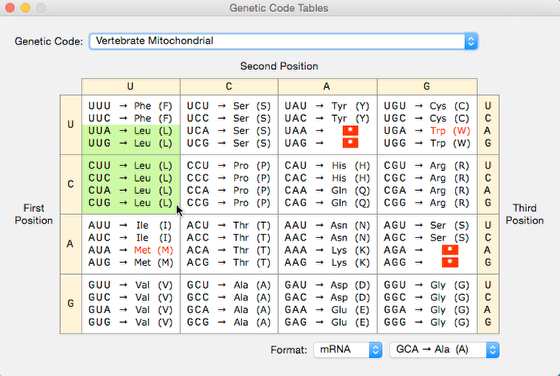Image resolution: width=560 pixels, height=376 pixels.
Task: Open the mRNA format dropdown
Action: point(348,350)
